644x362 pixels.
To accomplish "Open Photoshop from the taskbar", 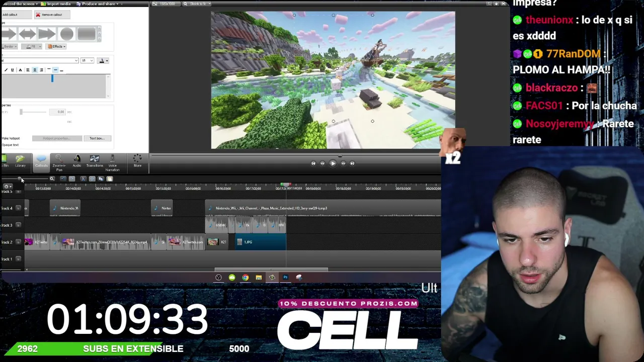I will (x=285, y=277).
